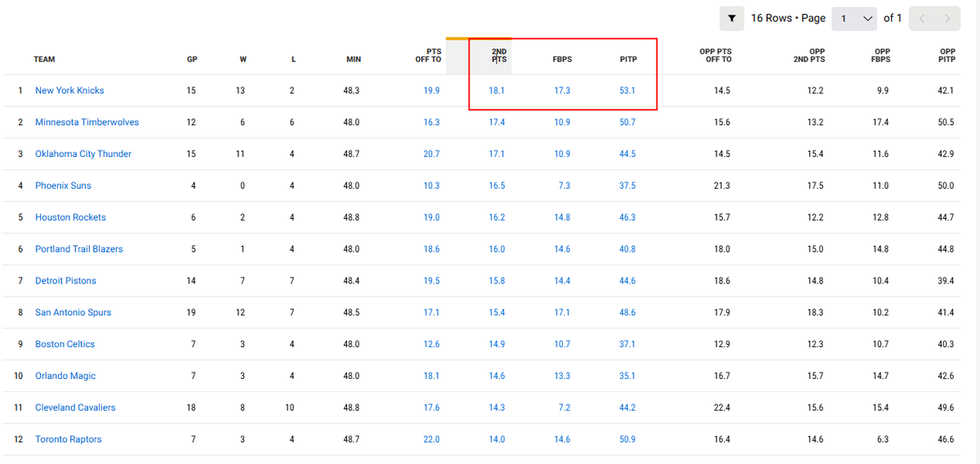980x464 pixels.
Task: Click Pistons PTS OFF TO value 19.5
Action: tap(431, 281)
